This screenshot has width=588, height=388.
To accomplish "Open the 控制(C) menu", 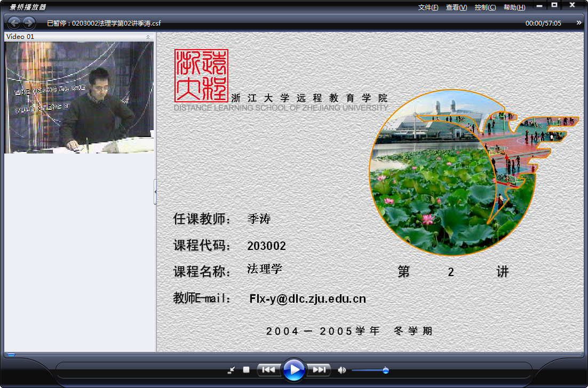I will 485,7.
